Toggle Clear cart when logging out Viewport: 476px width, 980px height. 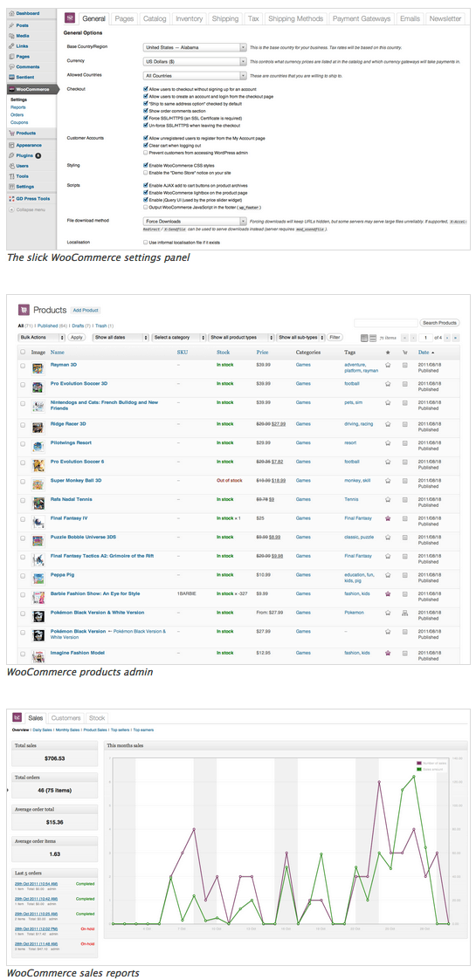(146, 144)
